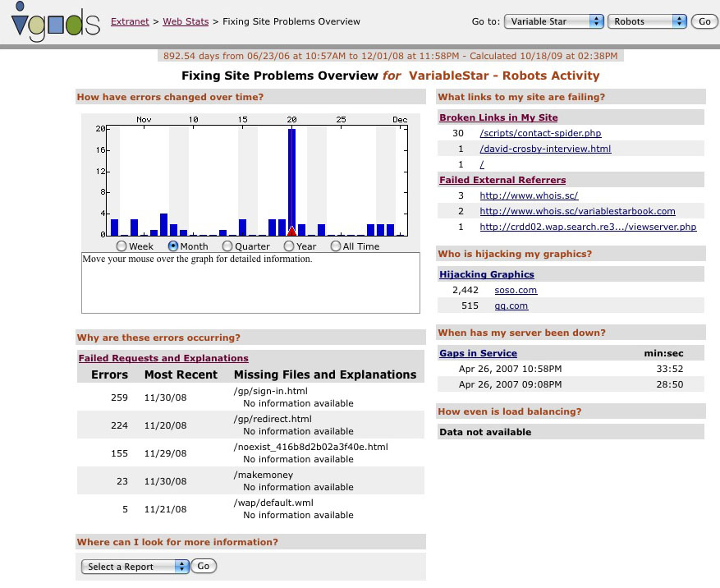Click /makemoney missing file entry
Viewport: 720px width, 588px height.
click(x=263, y=475)
